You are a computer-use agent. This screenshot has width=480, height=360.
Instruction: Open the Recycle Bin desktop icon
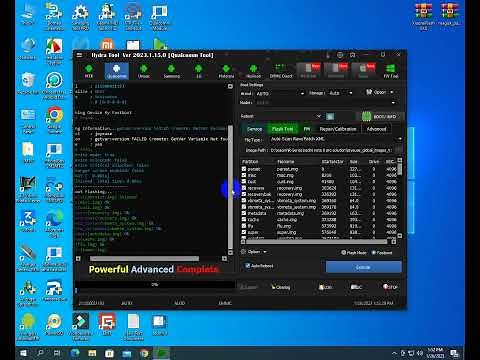tap(28, 83)
